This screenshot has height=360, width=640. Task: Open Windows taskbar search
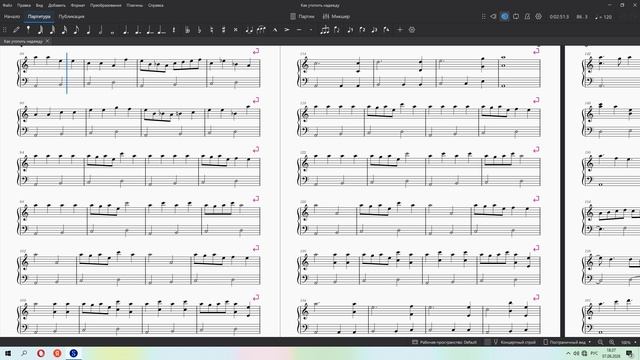24,353
